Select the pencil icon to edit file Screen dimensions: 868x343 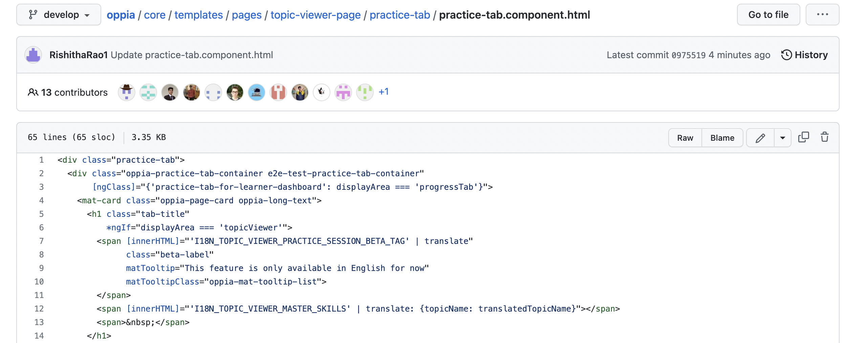760,138
